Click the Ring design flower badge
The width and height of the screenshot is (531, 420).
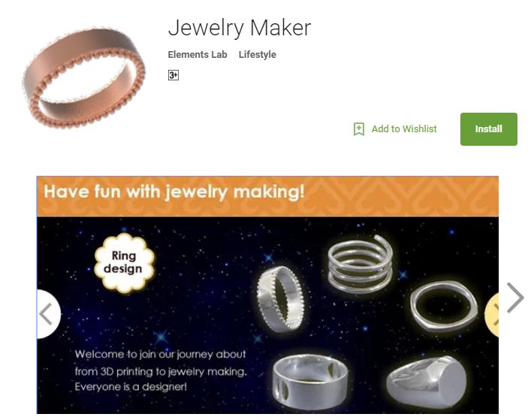tap(124, 262)
